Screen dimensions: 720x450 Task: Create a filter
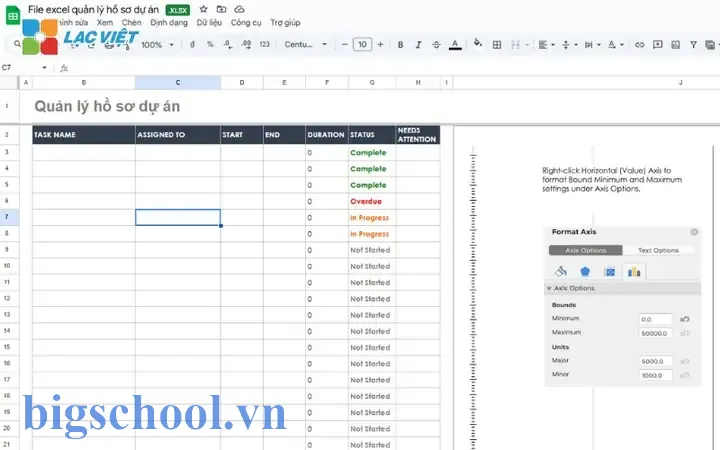pyautogui.click(x=693, y=45)
